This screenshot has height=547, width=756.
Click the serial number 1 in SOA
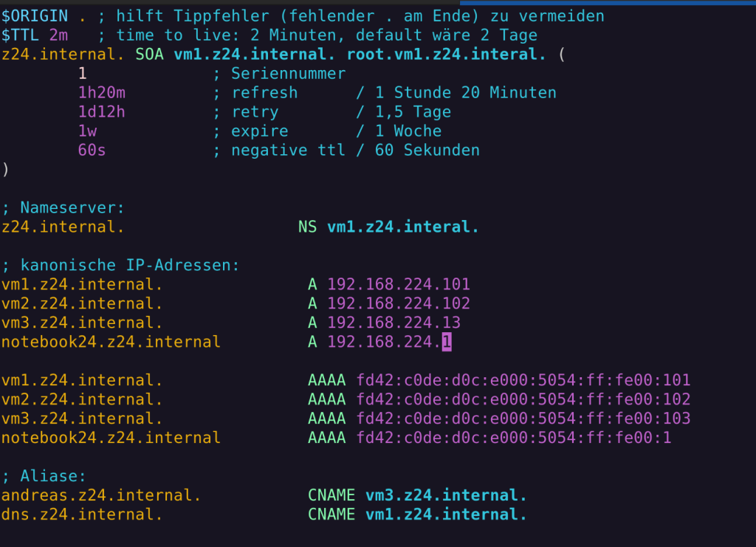(x=83, y=74)
